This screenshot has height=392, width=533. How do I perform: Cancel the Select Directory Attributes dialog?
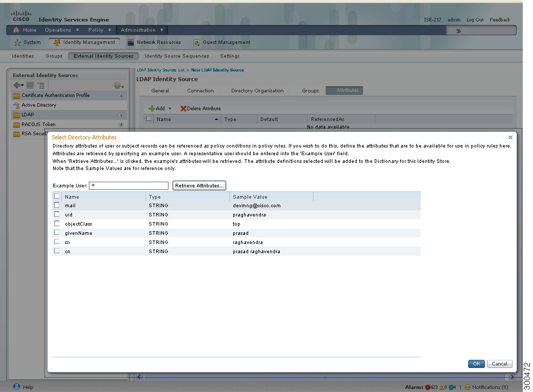pos(499,363)
